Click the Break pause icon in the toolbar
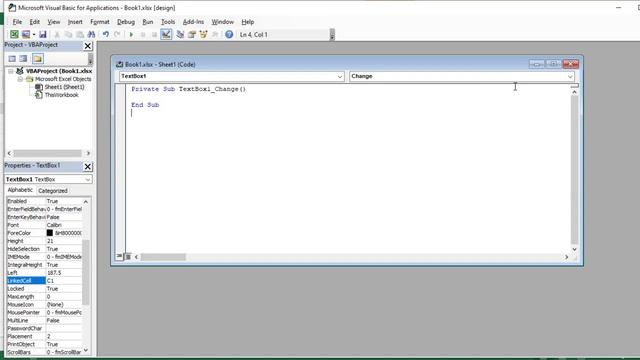Viewport: 640px width, 360px height. point(143,35)
